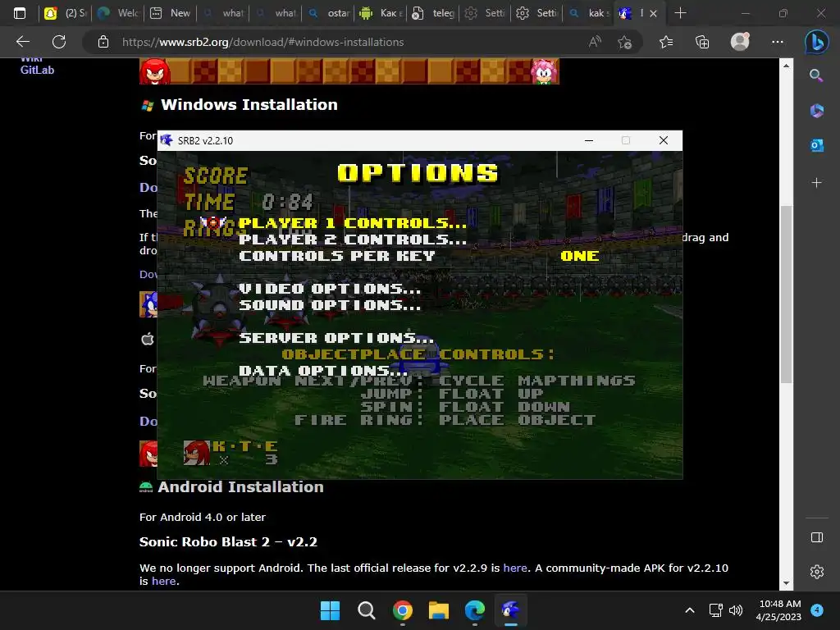The width and height of the screenshot is (840, 630).
Task: Open Collections icon in Edge toolbar
Action: tap(702, 42)
